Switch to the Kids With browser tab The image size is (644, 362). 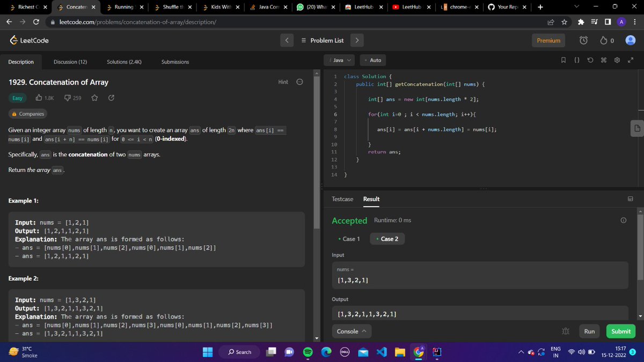tap(221, 7)
